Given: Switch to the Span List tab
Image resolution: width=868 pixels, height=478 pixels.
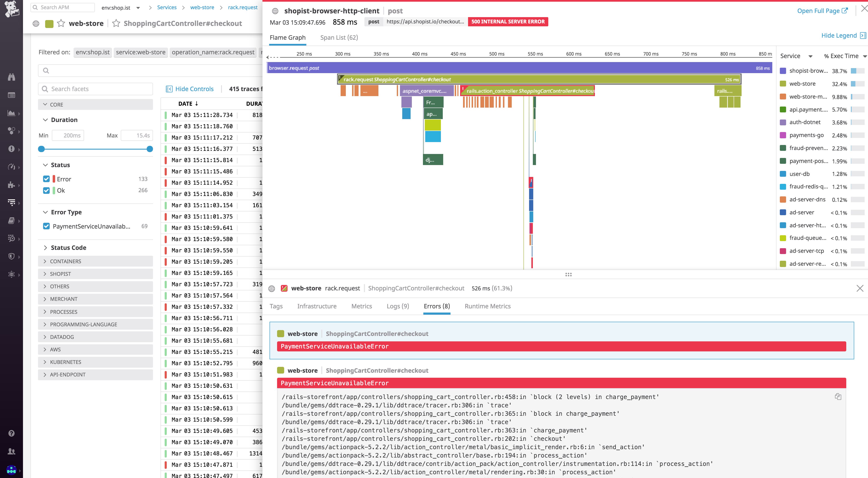Looking at the screenshot, I should (x=339, y=37).
